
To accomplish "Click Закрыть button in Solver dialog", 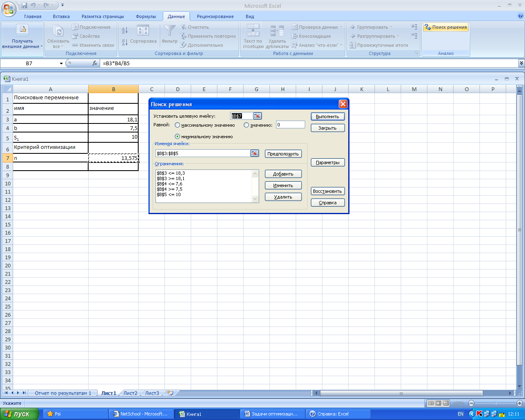I will click(x=328, y=128).
